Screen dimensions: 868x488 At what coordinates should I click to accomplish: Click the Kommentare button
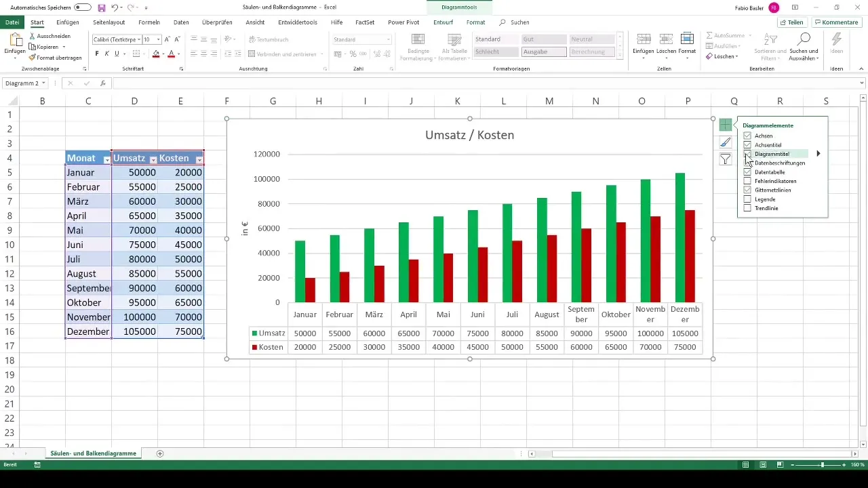(x=836, y=22)
